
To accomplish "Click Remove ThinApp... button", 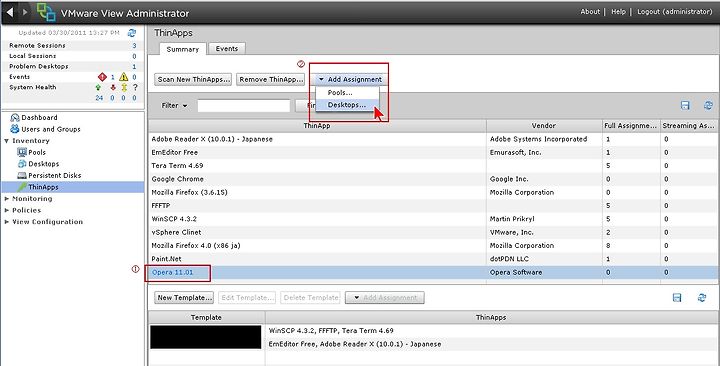I will [x=271, y=79].
